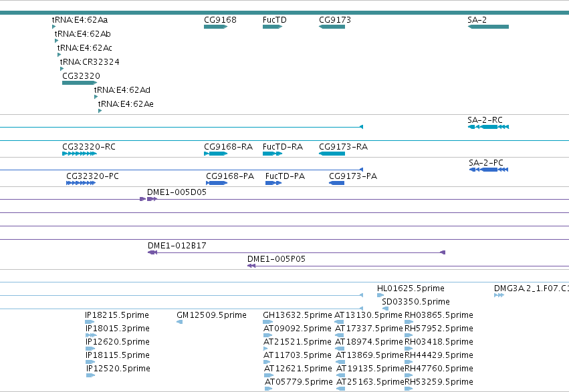Click GM12509.5prime EST label
The width and height of the screenshot is (569, 392).
click(211, 315)
